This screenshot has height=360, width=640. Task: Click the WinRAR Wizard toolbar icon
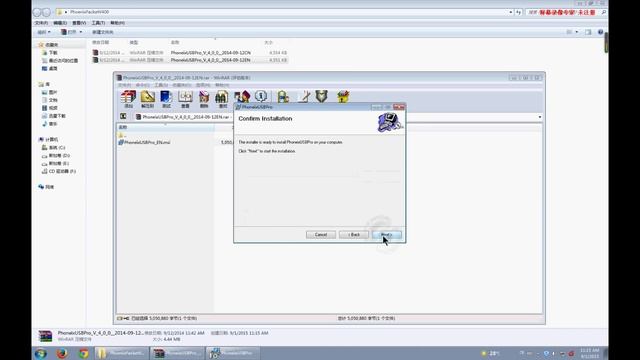242,97
